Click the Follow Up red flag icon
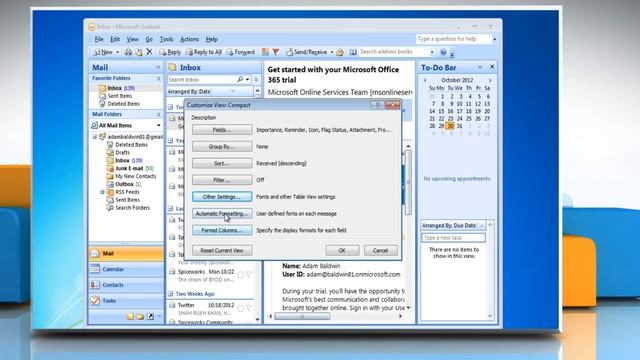This screenshot has height=360, width=640. pyautogui.click(x=276, y=52)
